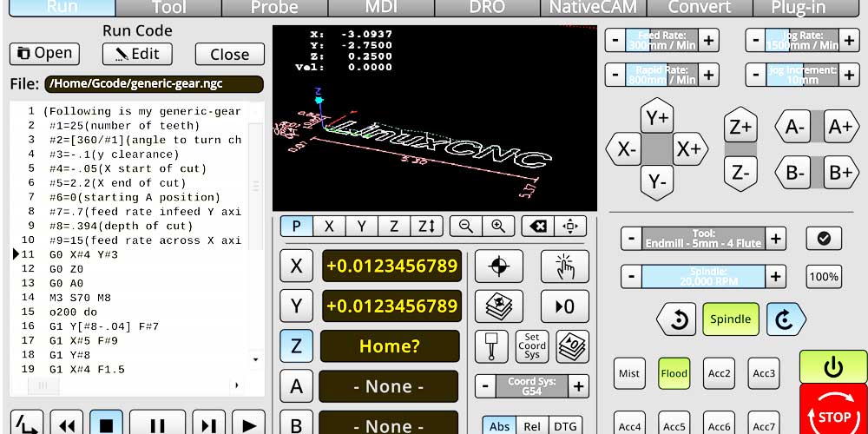Switch to the Tool tab
868x434 pixels.
tap(168, 8)
